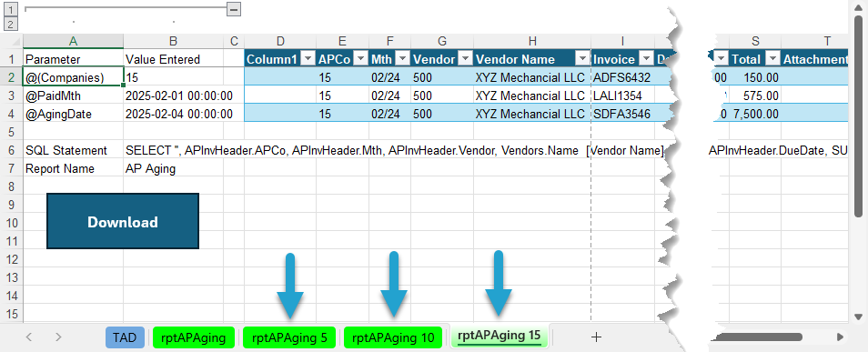Select the SQL Statement label cell
This screenshot has height=352, width=868.
[73, 151]
